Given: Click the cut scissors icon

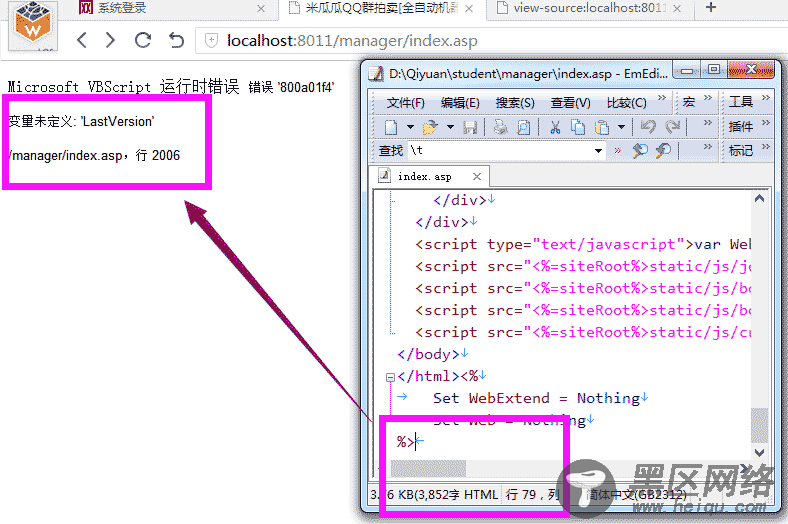Looking at the screenshot, I should coord(555,127).
